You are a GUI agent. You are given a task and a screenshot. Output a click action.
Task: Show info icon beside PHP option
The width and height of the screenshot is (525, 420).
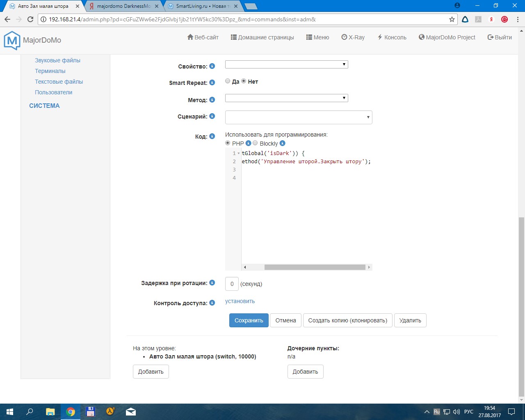click(248, 143)
